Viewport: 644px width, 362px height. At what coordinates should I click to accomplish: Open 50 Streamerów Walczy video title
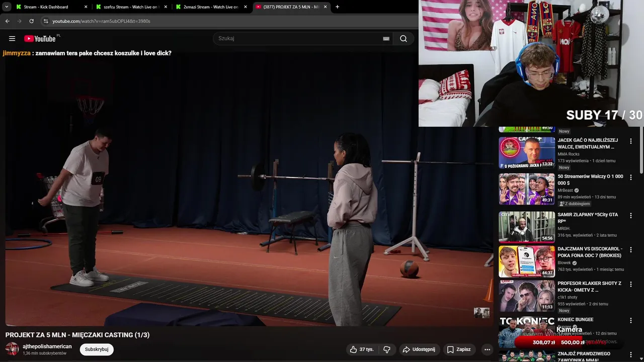click(x=590, y=179)
